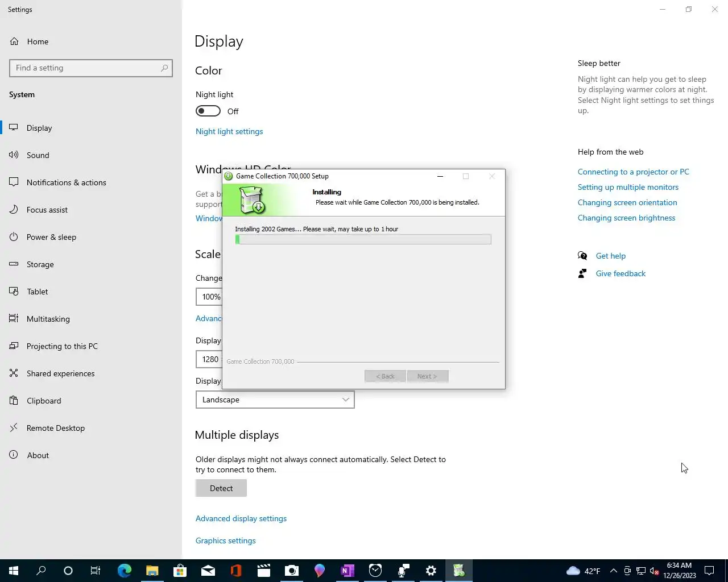Open the Action Center notifications icon

[709, 571]
